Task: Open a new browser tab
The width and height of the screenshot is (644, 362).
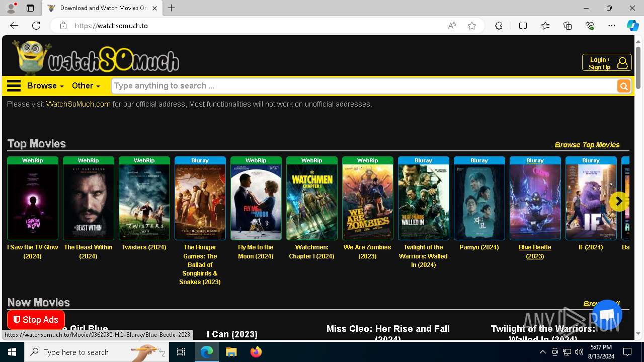Action: point(172,8)
